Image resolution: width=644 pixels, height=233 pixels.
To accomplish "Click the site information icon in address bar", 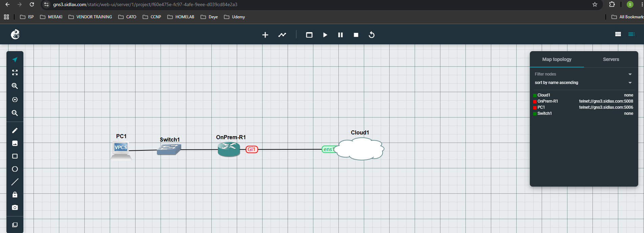I will pos(47,4).
